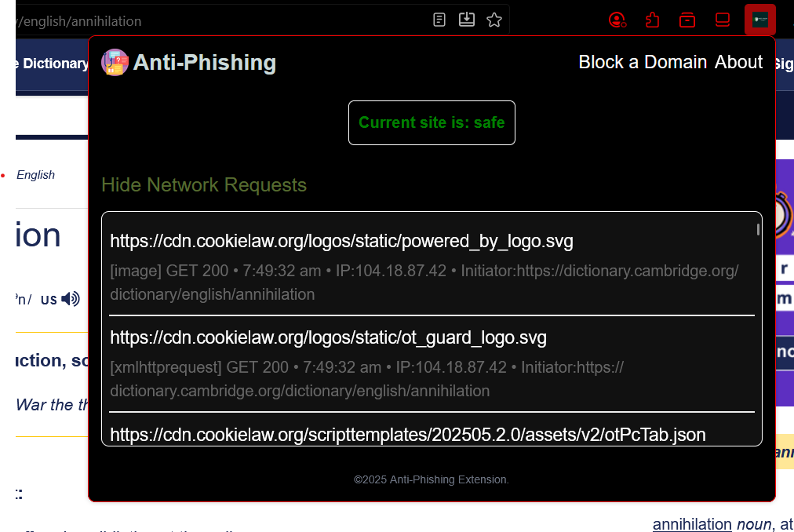794x532 pixels.
Task: Click the network requests list scrollbar
Action: pos(758,230)
